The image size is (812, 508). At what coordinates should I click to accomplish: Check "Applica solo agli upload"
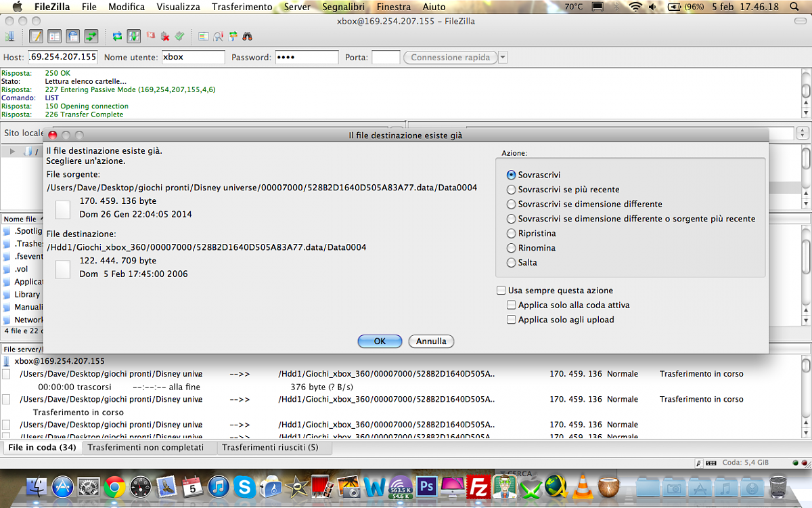pyautogui.click(x=512, y=320)
